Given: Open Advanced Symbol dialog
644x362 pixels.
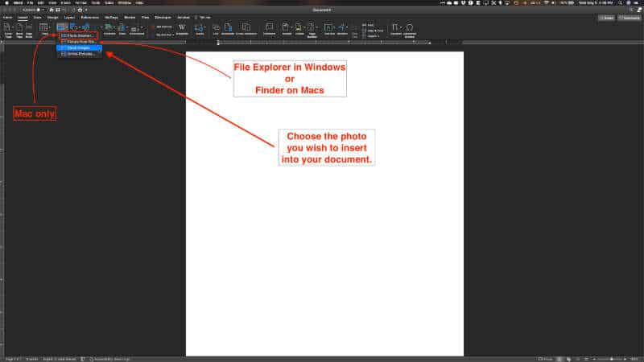Looking at the screenshot, I should tap(410, 30).
